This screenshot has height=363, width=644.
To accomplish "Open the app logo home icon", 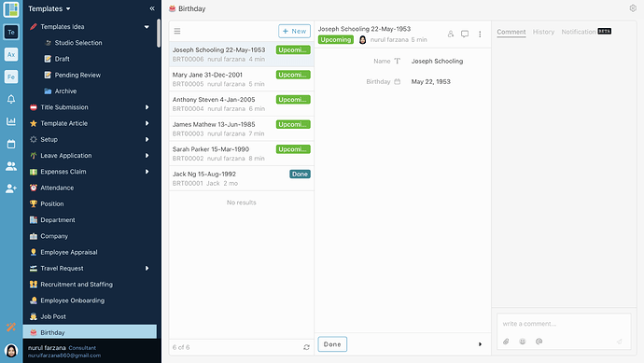I will [x=11, y=9].
